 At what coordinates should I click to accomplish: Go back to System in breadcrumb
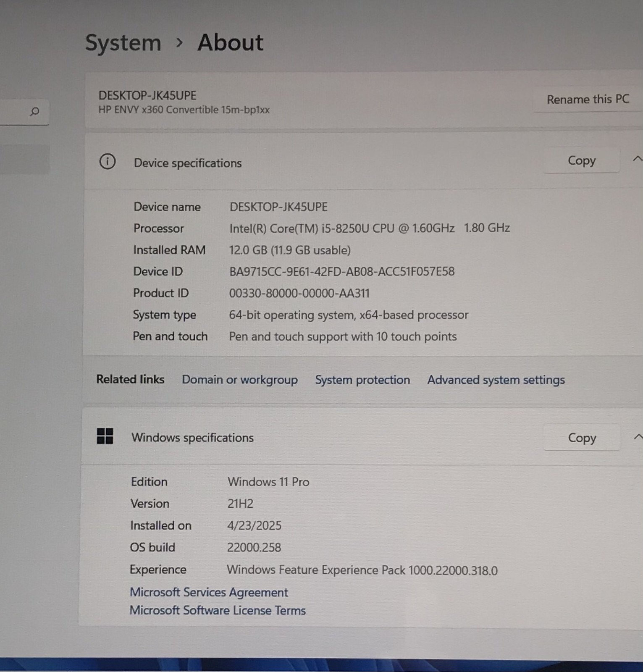click(123, 42)
